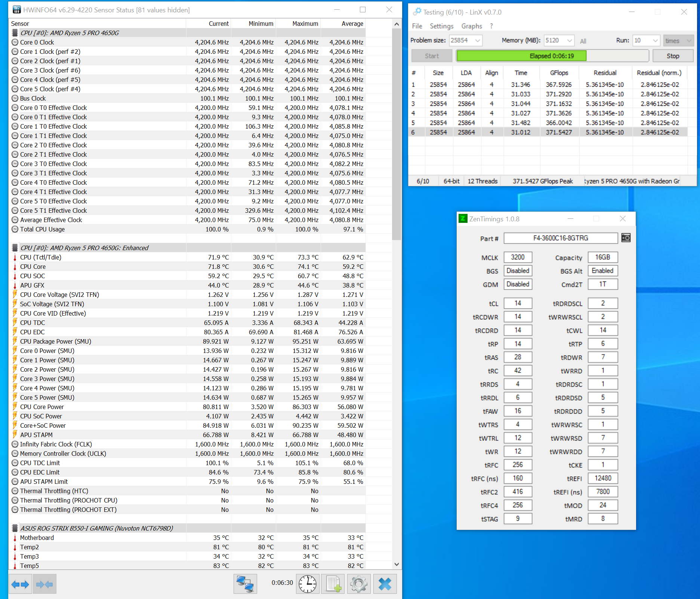This screenshot has width=700, height=599.
Task: Take a ZenTimings screenshot with the camera icon
Action: point(626,238)
